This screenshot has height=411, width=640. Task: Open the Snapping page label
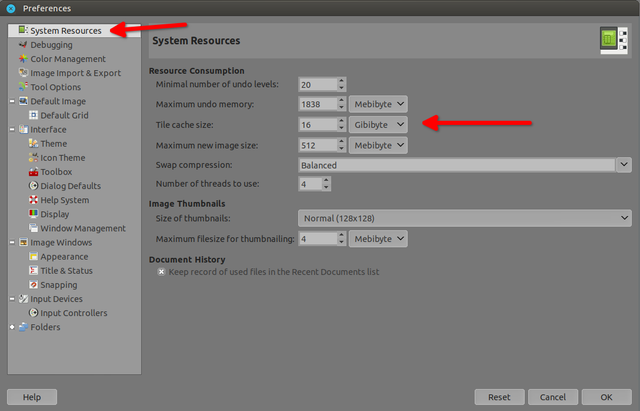click(59, 285)
